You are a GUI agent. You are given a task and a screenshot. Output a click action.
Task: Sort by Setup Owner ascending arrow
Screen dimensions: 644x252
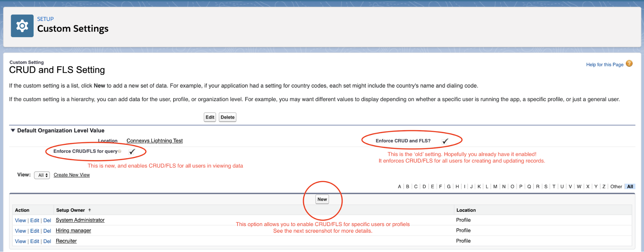(x=90, y=210)
